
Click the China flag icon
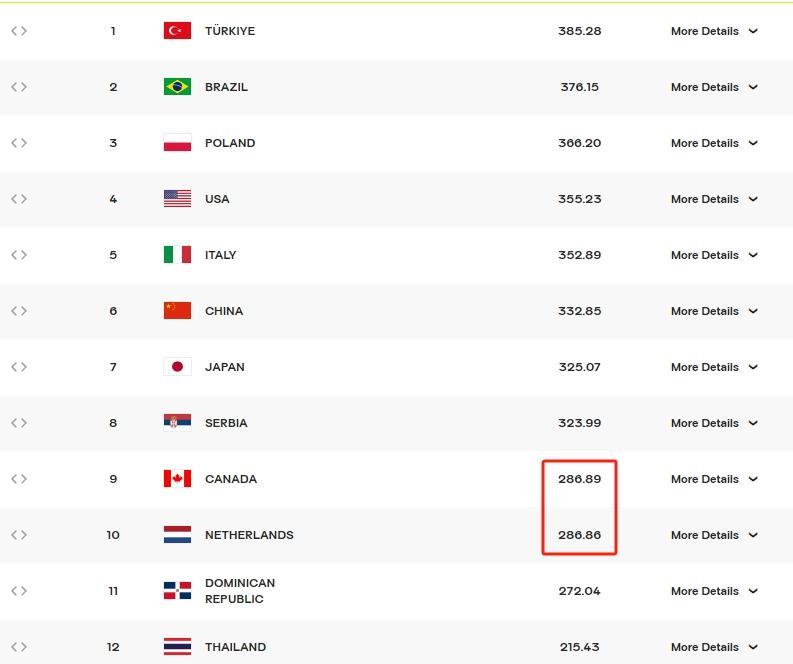pos(177,311)
